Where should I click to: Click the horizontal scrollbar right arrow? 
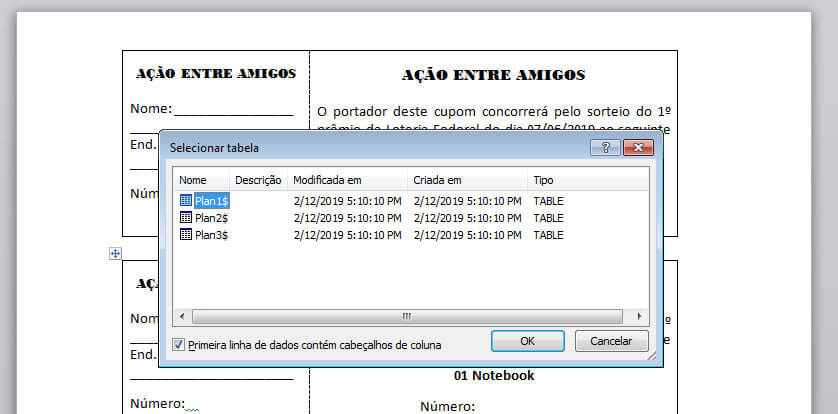coord(639,316)
